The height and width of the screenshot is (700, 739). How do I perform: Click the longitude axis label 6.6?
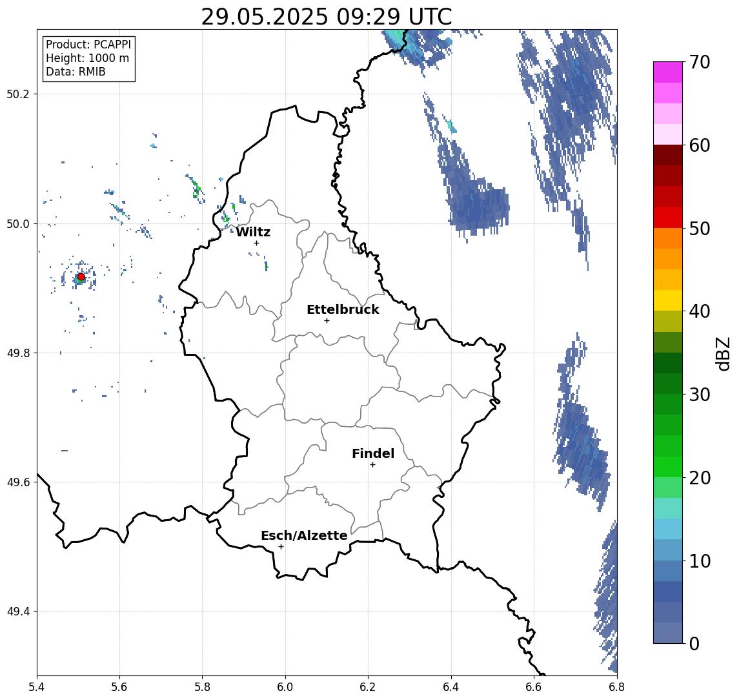534,687
